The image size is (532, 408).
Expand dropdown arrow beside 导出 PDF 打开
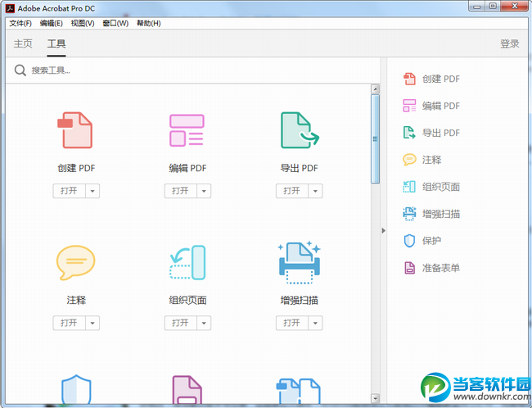[x=316, y=191]
